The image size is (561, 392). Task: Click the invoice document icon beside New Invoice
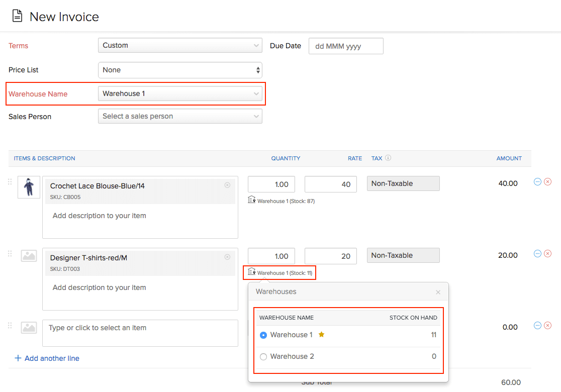(x=17, y=16)
